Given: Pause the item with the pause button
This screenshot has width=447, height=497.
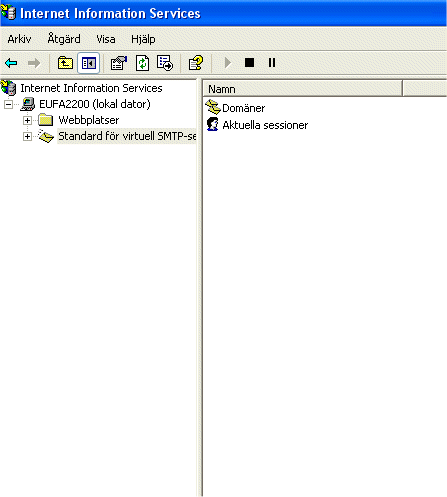Looking at the screenshot, I should coord(272,63).
